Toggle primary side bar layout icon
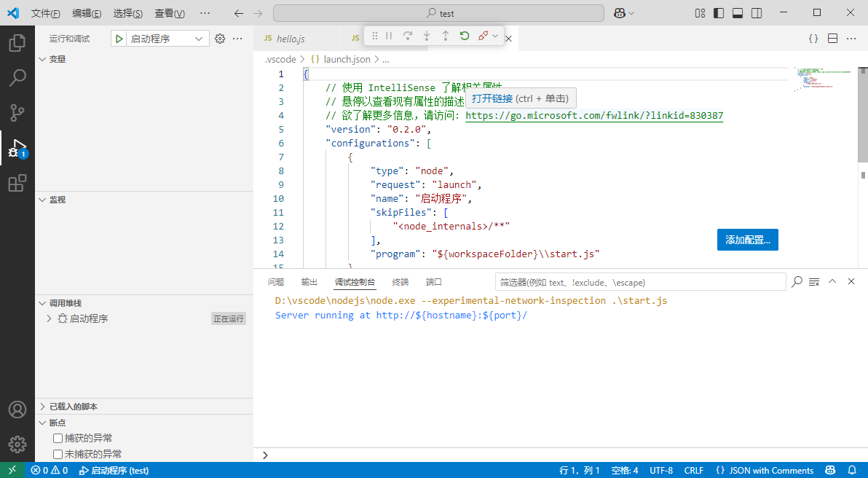This screenshot has width=868, height=478. pos(719,13)
